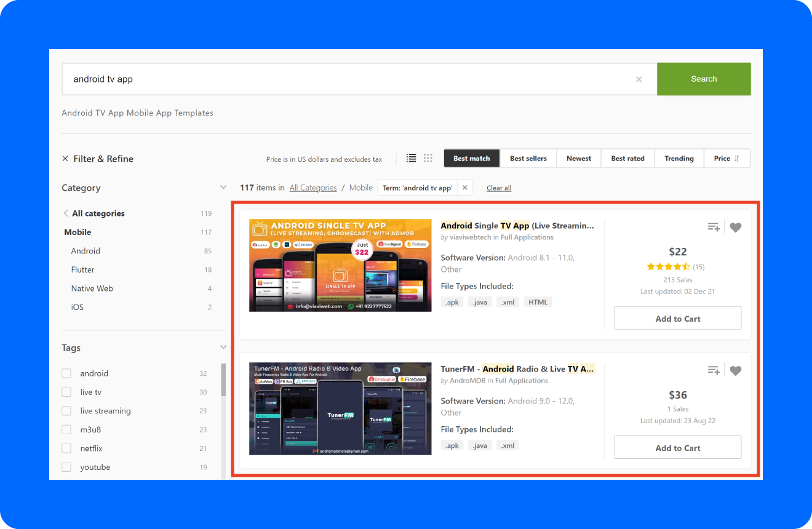Switch to grid view layout

pos(428,158)
